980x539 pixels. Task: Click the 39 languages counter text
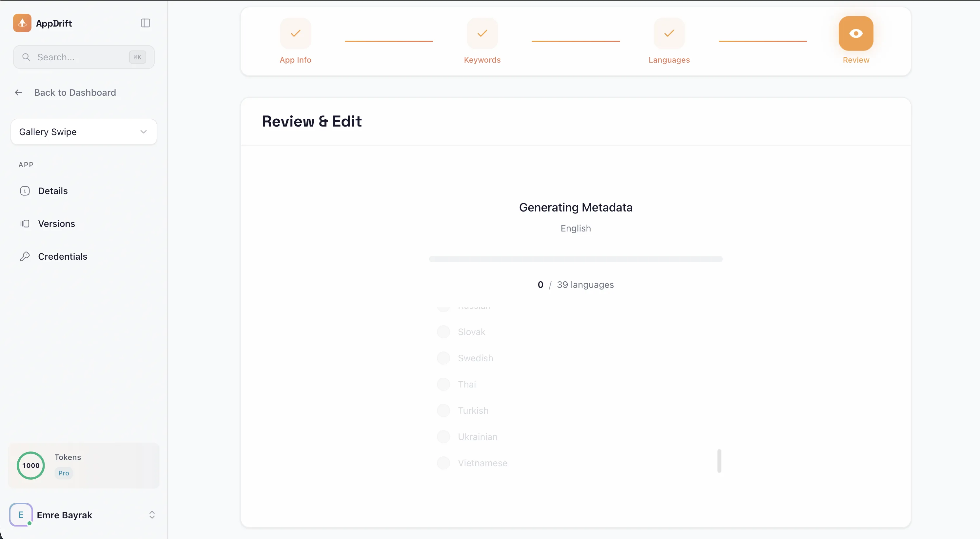(x=585, y=285)
